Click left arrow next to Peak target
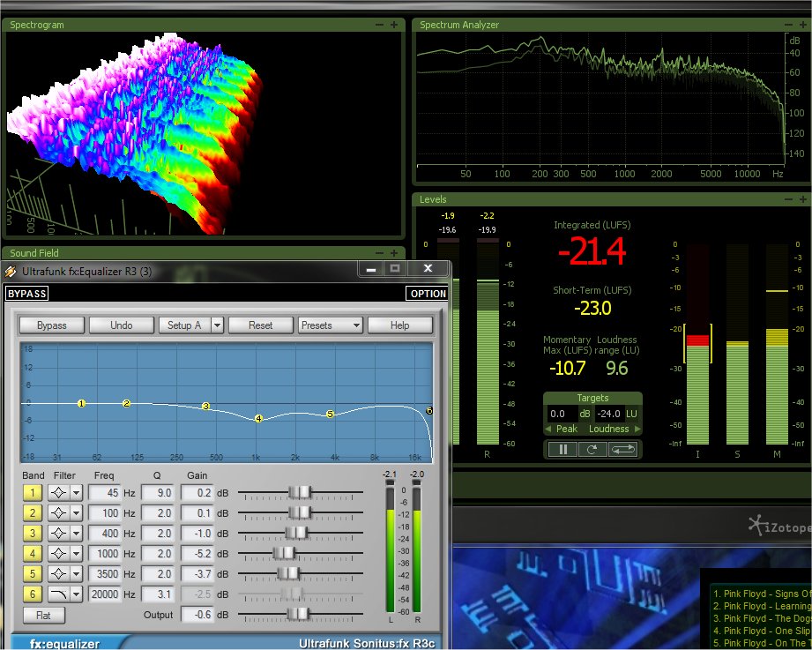 coord(548,429)
